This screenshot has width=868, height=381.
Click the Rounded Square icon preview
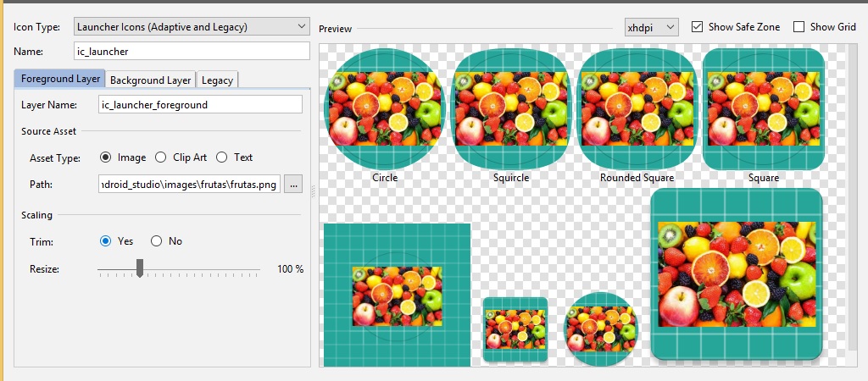(x=637, y=108)
